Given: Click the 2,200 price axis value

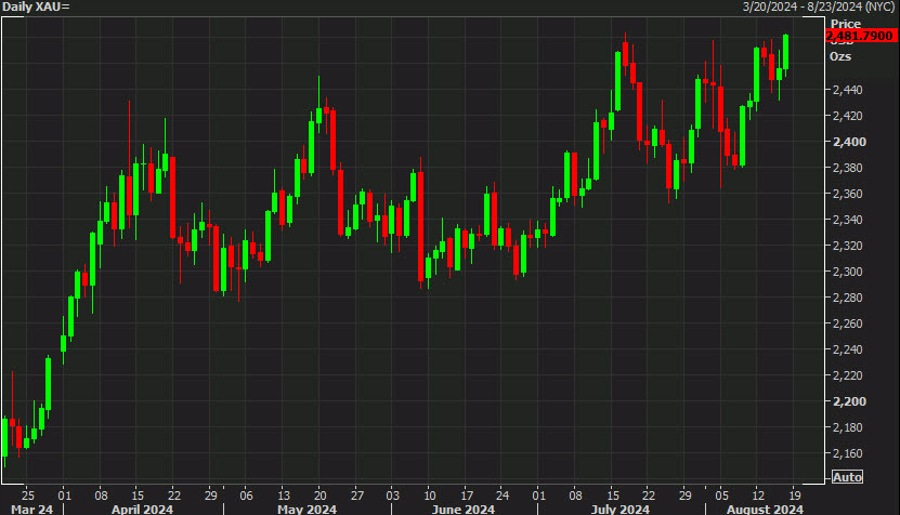Looking at the screenshot, I should 849,401.
